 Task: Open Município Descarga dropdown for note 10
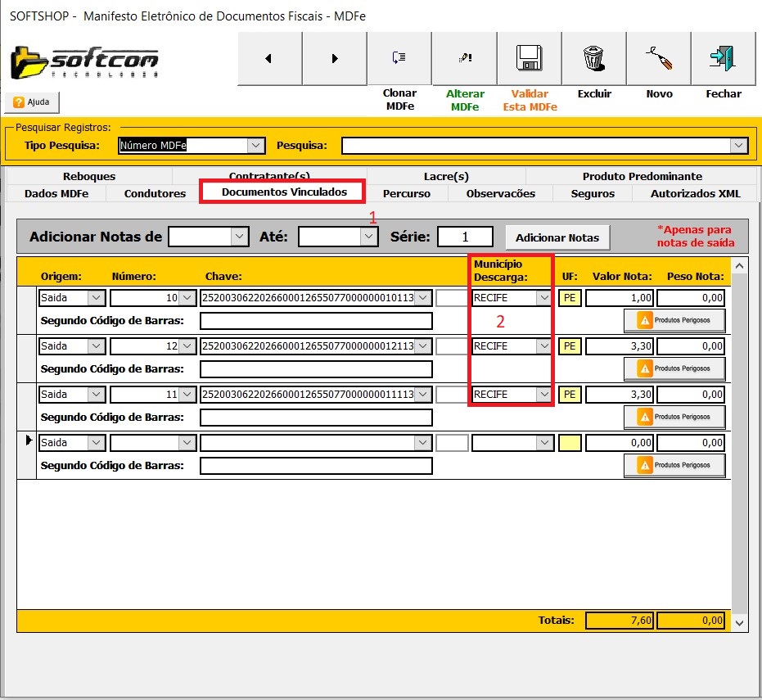544,298
